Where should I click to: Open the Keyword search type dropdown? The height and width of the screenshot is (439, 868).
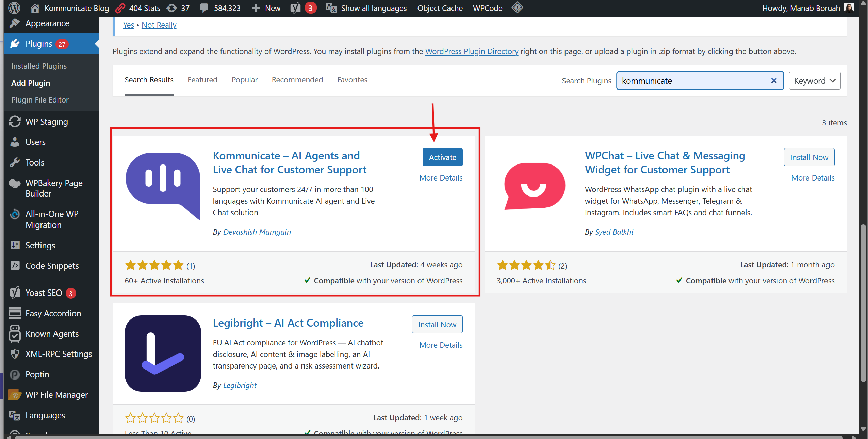pos(815,81)
